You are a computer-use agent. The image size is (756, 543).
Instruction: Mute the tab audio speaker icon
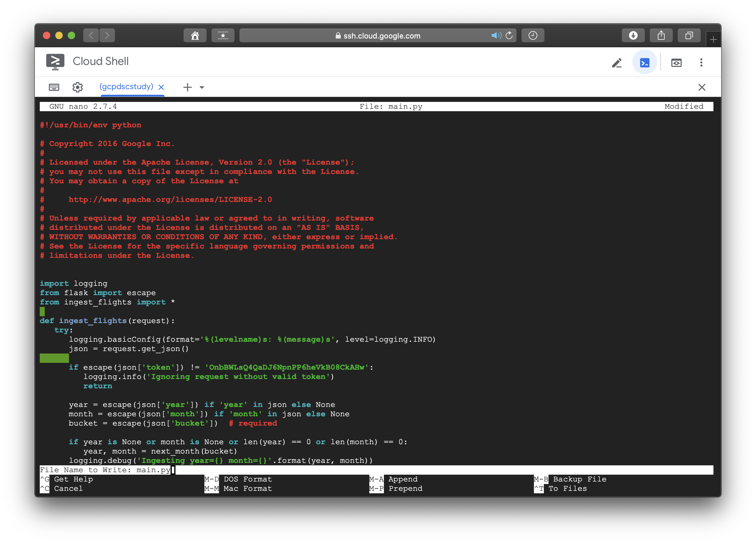coord(496,35)
